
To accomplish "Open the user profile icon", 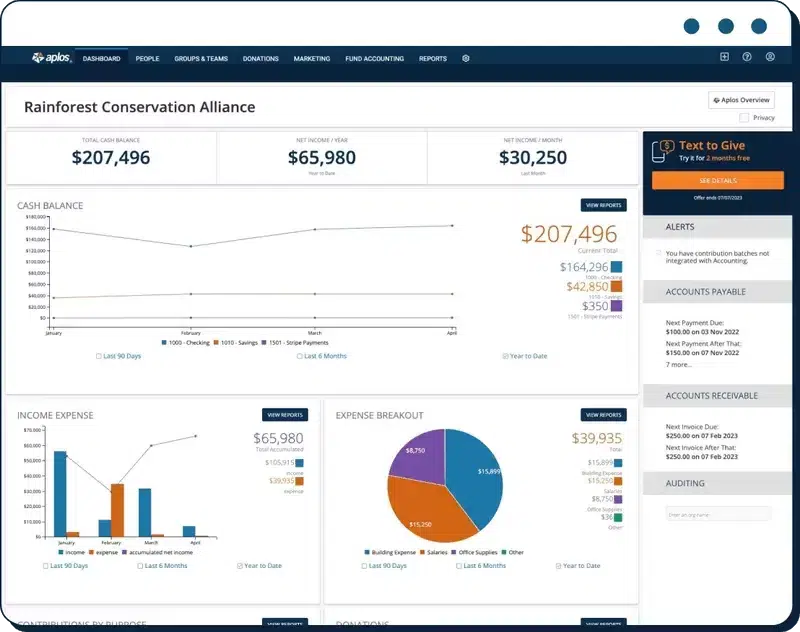I will click(x=770, y=57).
